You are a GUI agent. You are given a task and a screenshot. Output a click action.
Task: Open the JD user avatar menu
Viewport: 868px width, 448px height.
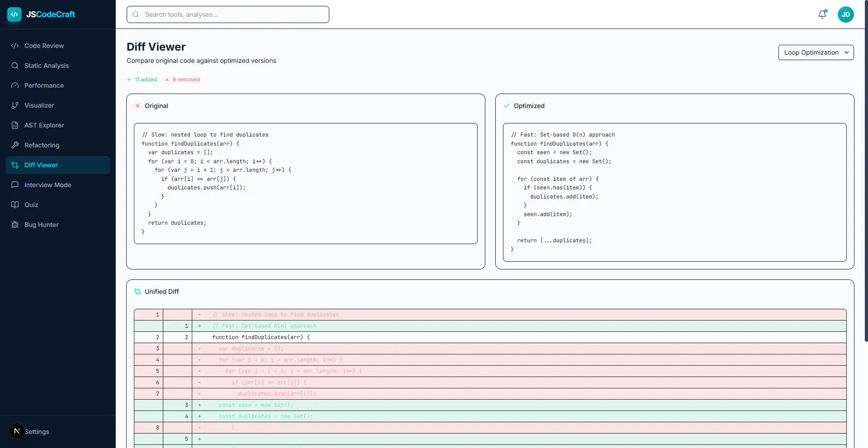[845, 14]
